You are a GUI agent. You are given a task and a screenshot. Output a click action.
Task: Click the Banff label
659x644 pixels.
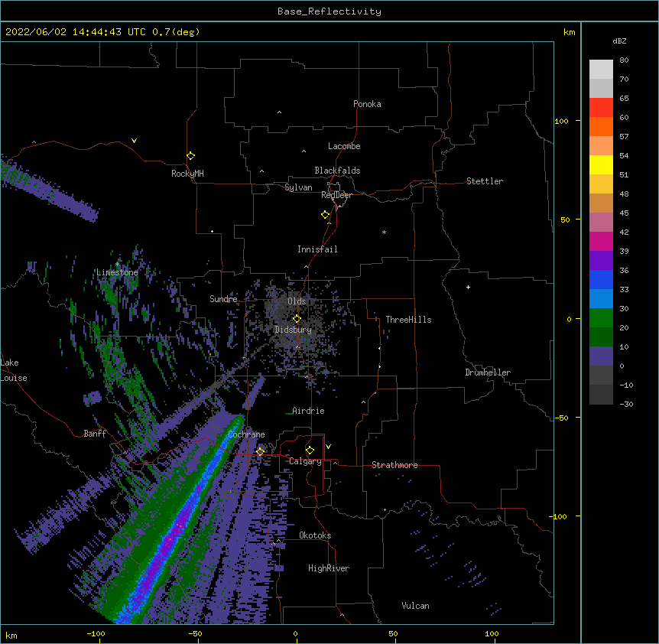(95, 434)
